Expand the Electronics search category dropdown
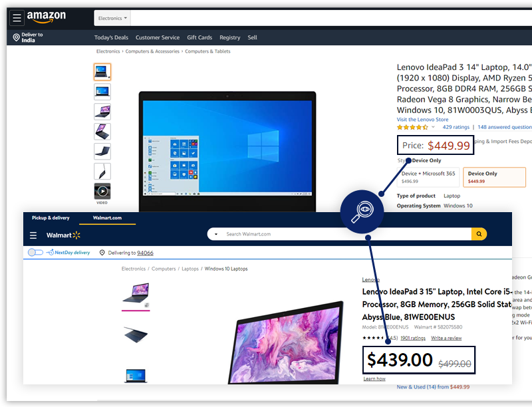This screenshot has height=407, width=532. pyautogui.click(x=112, y=18)
